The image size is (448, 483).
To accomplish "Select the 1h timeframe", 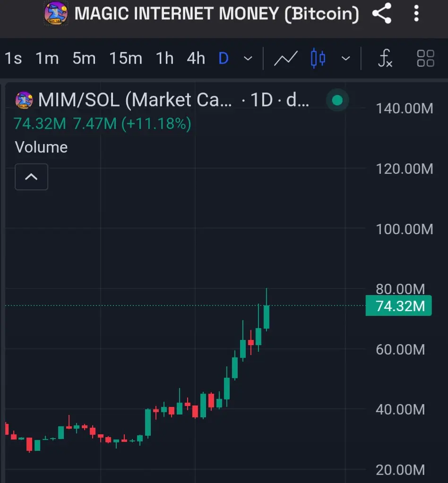I will 164,58.
